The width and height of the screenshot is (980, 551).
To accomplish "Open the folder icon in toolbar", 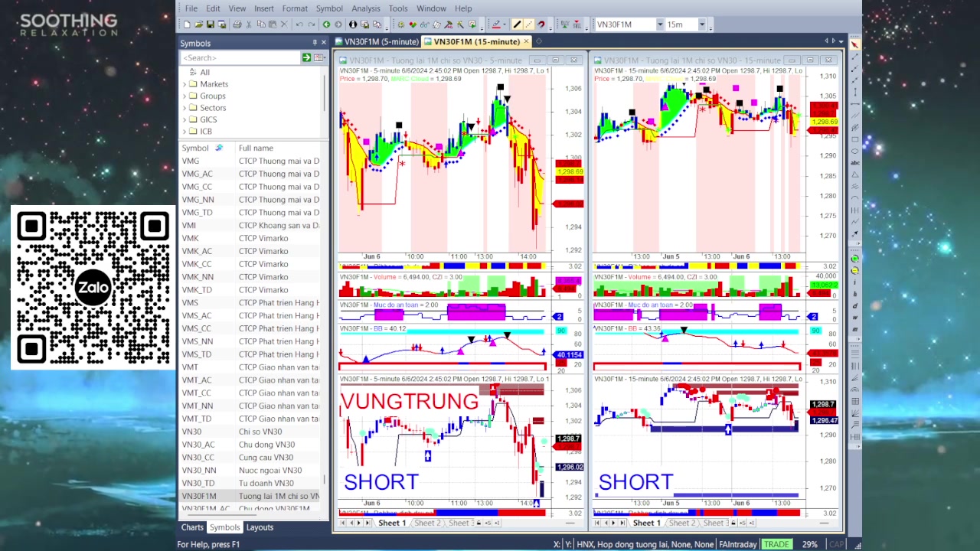I will [198, 24].
